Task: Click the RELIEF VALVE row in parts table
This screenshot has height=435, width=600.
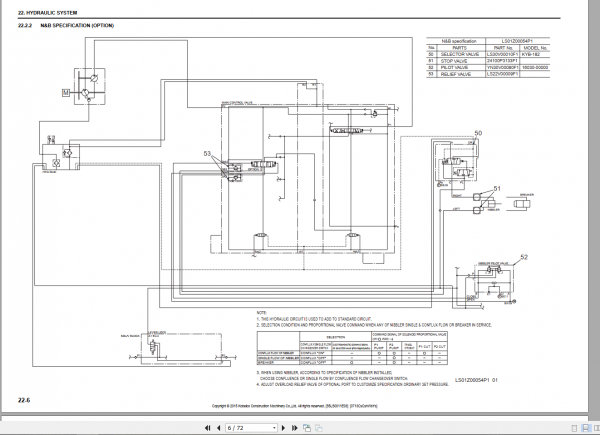Action: pyautogui.click(x=488, y=74)
